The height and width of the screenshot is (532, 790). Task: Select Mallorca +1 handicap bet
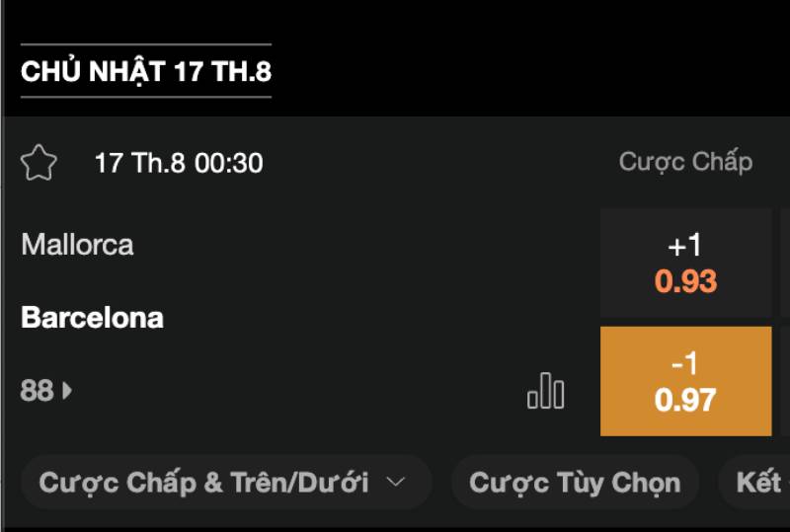click(x=685, y=264)
